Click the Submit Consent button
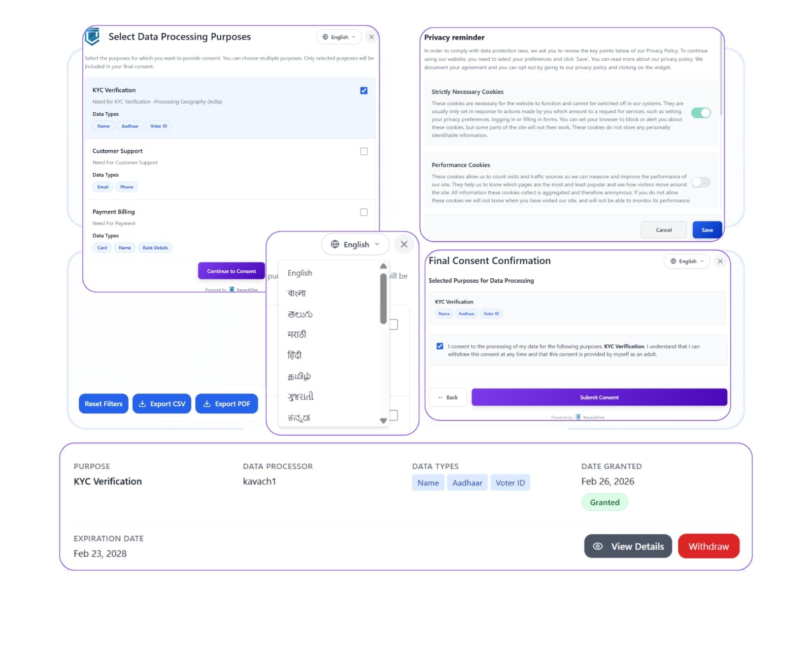 [599, 397]
